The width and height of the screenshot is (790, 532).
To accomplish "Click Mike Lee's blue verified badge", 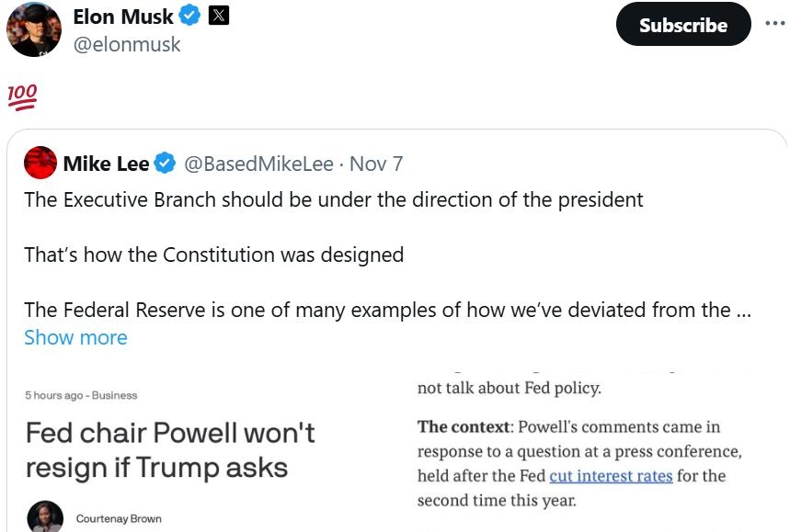I will pos(166,164).
